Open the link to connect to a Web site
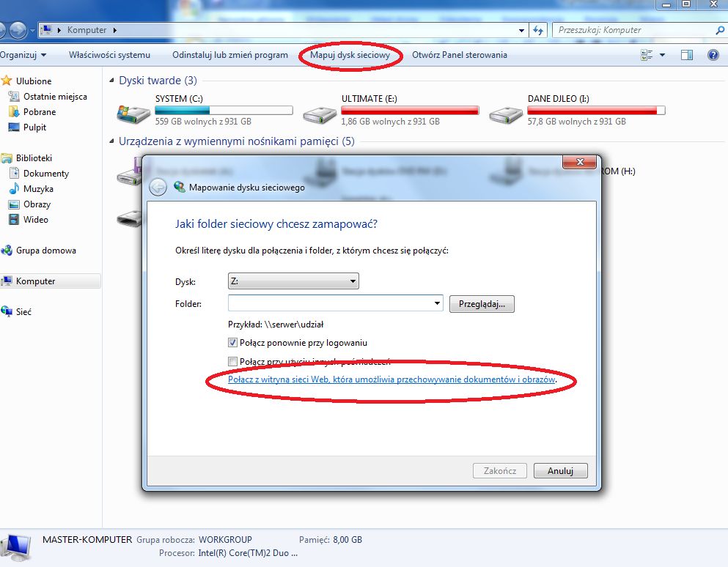728x567 pixels. click(391, 379)
